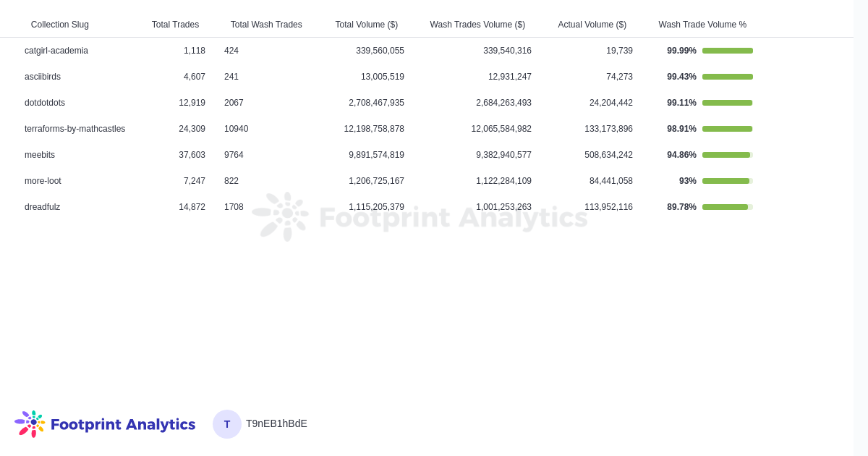Sort by Wash Trades Volume ($) header

(x=477, y=25)
